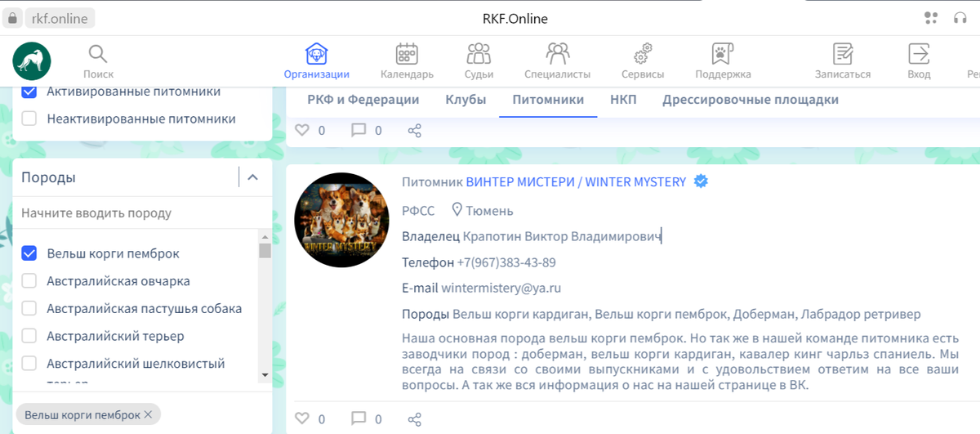Click the Тюмень location pin icon
The height and width of the screenshot is (434, 980).
click(457, 210)
